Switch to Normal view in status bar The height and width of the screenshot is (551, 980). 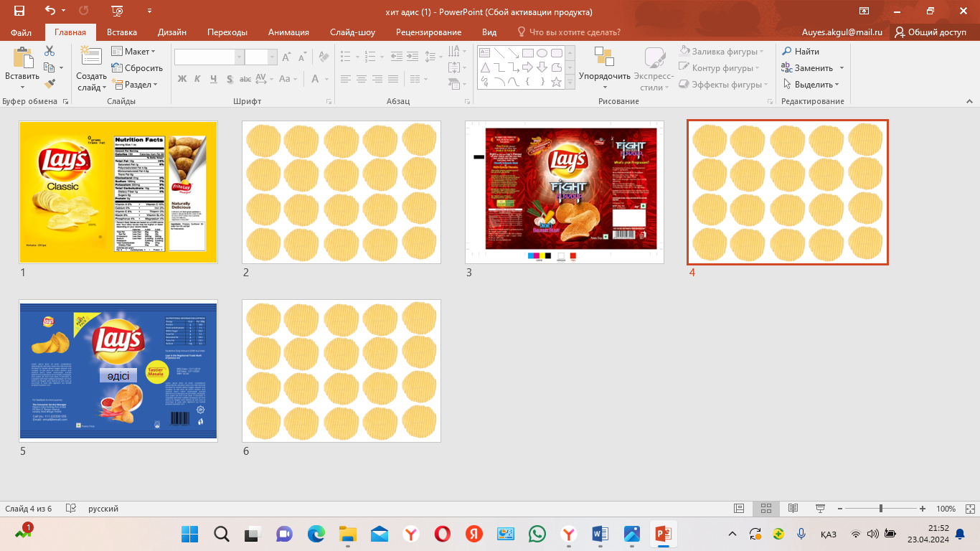pyautogui.click(x=739, y=509)
